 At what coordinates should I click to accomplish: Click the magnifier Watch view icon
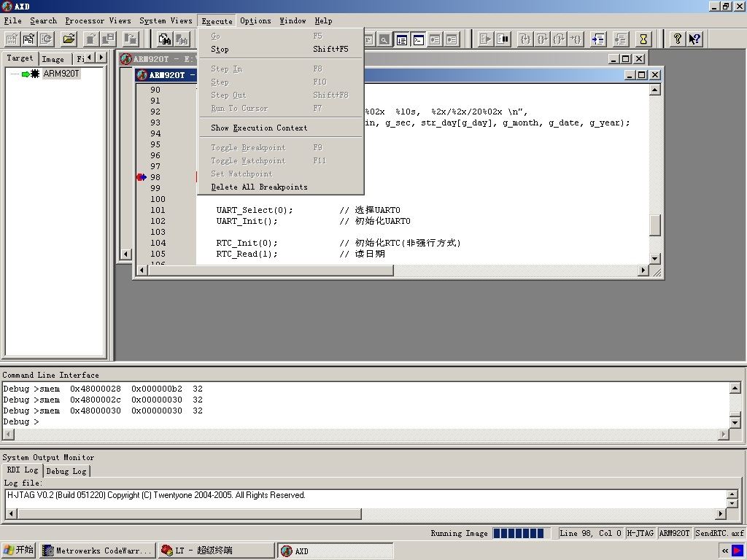pos(384,39)
